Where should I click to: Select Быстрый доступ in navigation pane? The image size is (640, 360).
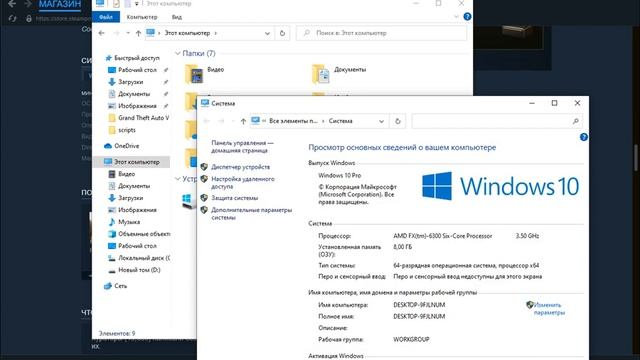click(x=136, y=58)
